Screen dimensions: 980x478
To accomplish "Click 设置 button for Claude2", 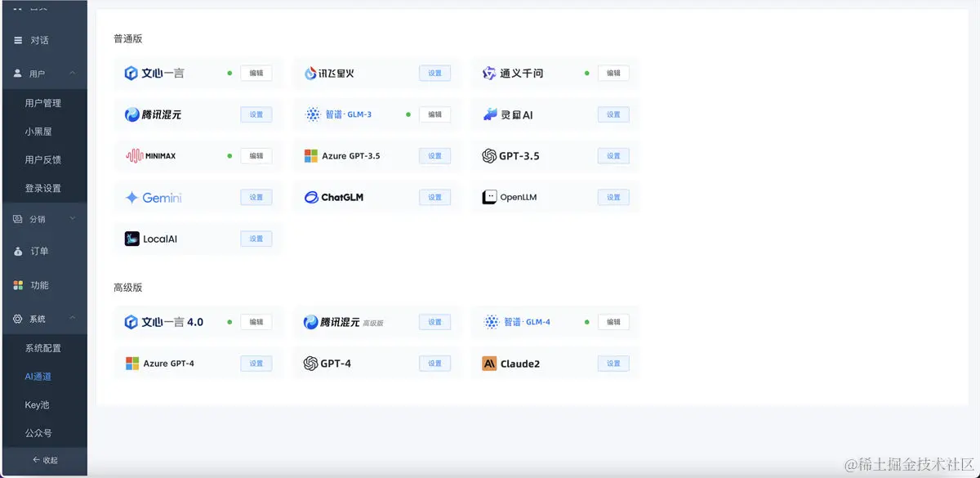I will [614, 363].
